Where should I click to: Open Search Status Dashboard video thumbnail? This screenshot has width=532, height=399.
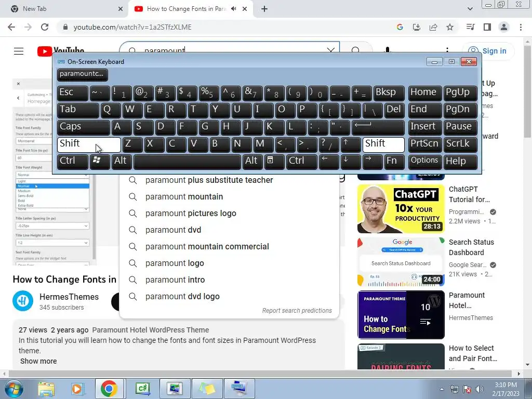[401, 262]
